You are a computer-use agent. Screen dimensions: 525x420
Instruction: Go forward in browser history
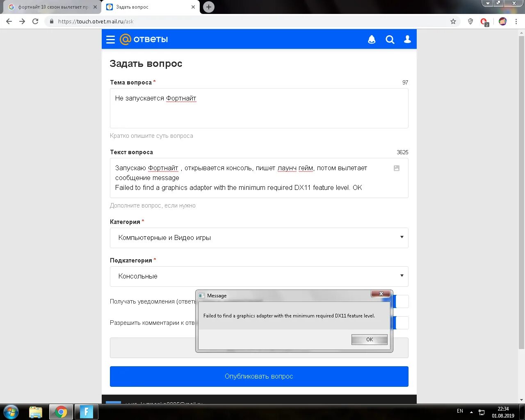coord(22,21)
